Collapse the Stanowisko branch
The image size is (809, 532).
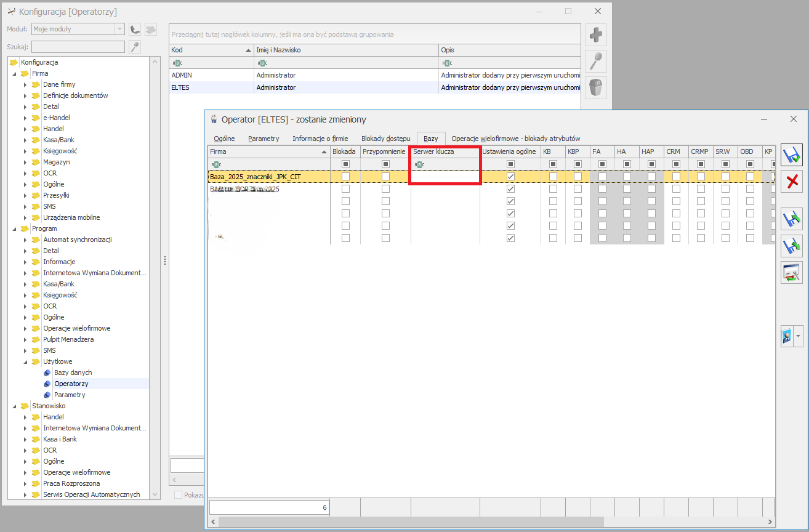pos(14,406)
